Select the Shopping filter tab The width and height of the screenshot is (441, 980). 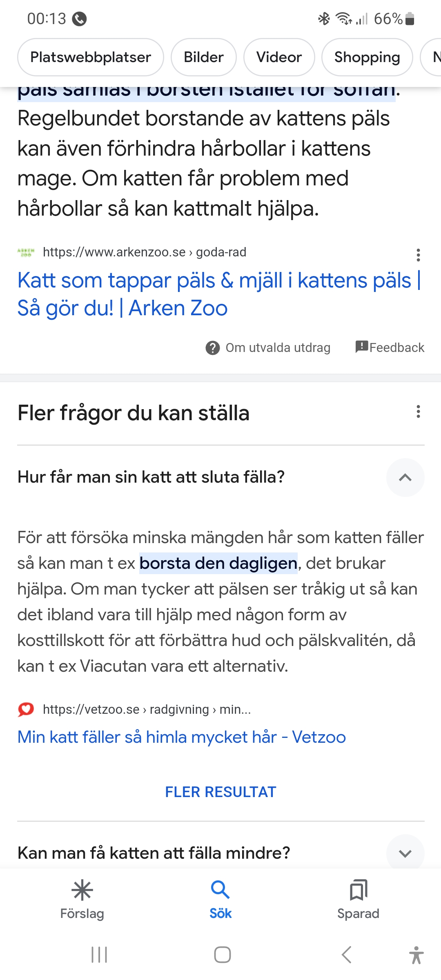367,57
